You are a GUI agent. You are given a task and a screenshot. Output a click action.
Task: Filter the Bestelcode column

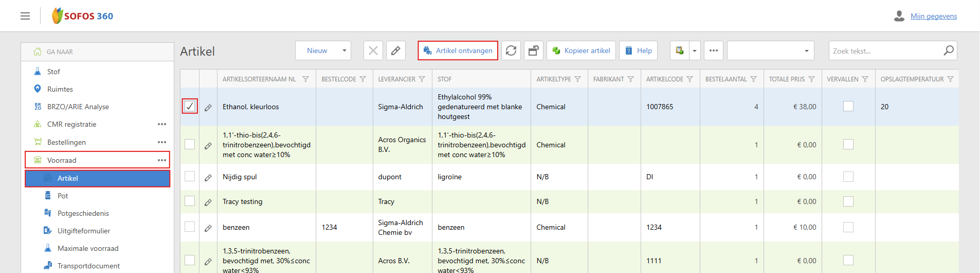click(x=363, y=79)
